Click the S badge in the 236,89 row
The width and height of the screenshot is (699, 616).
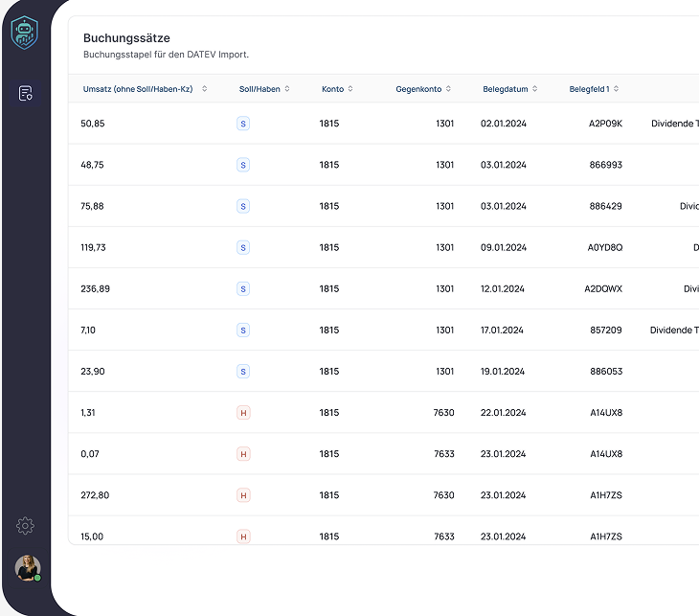click(243, 288)
